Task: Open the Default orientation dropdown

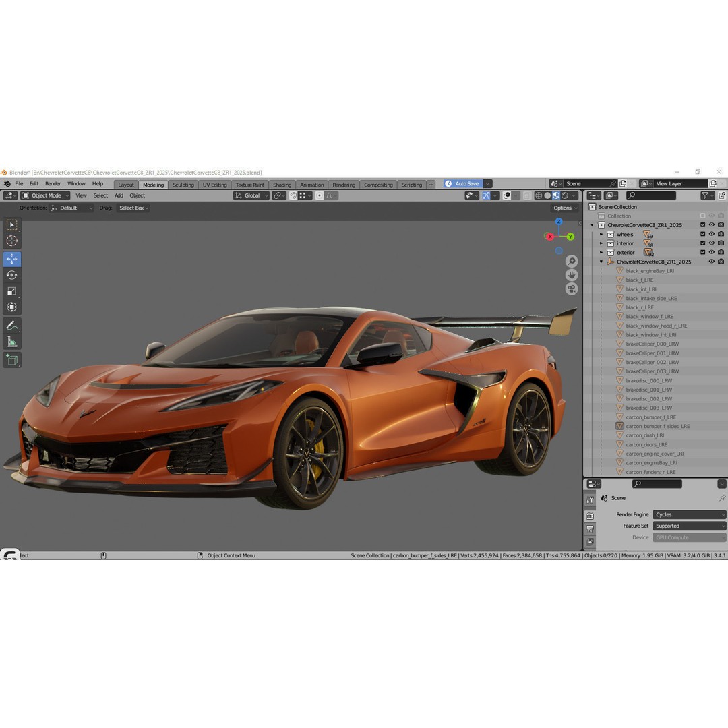Action: pyautogui.click(x=71, y=208)
